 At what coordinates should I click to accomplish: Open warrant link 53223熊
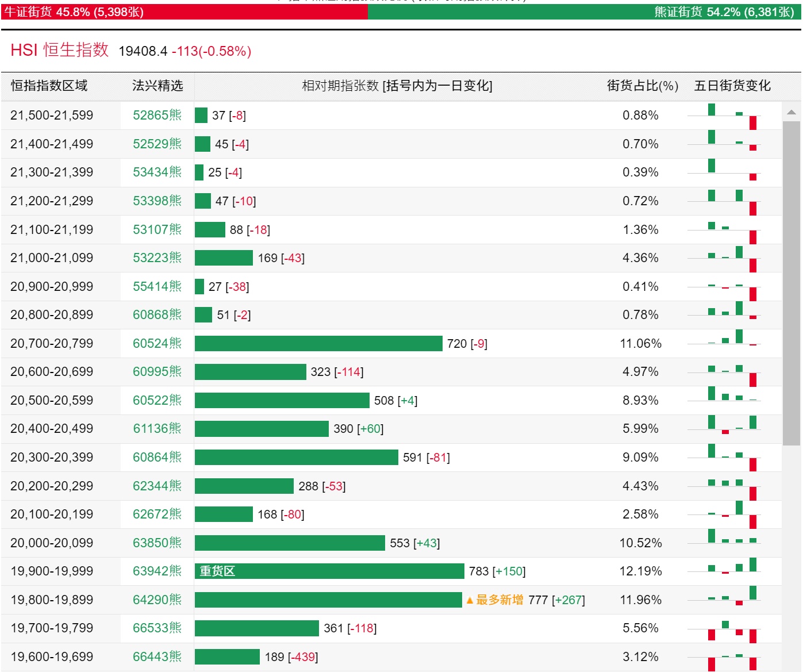[157, 258]
